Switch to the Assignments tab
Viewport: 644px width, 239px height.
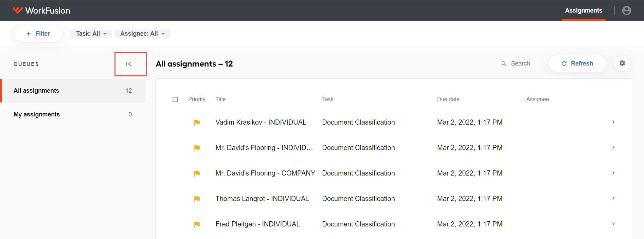tap(584, 11)
